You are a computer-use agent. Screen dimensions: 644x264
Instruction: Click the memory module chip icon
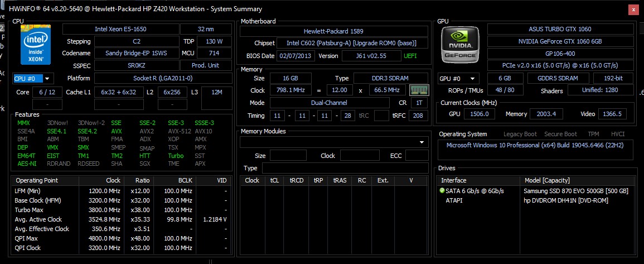tap(419, 90)
